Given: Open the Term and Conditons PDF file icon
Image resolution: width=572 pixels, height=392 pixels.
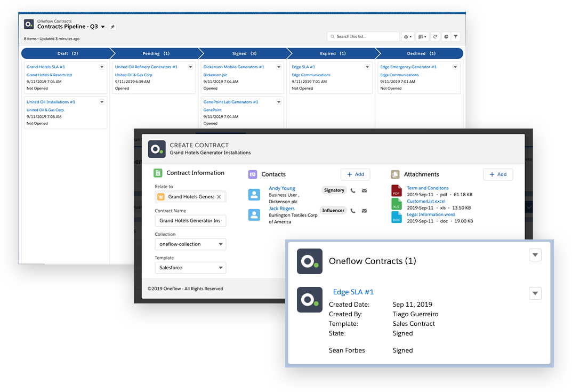Looking at the screenshot, I should (396, 190).
